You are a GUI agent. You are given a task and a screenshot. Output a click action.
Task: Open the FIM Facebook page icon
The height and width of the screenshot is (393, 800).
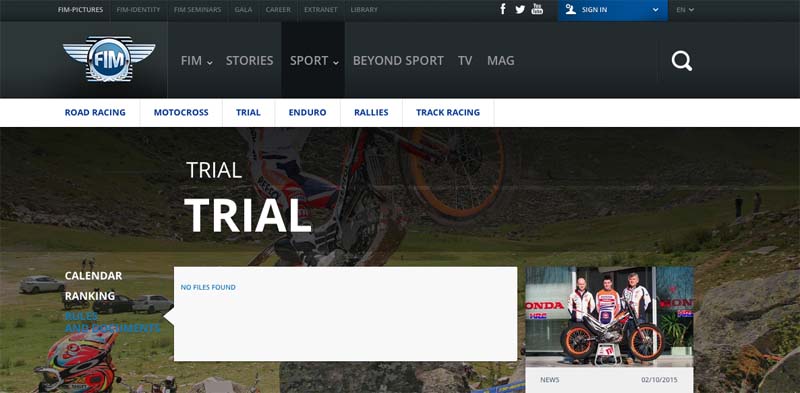tap(503, 9)
